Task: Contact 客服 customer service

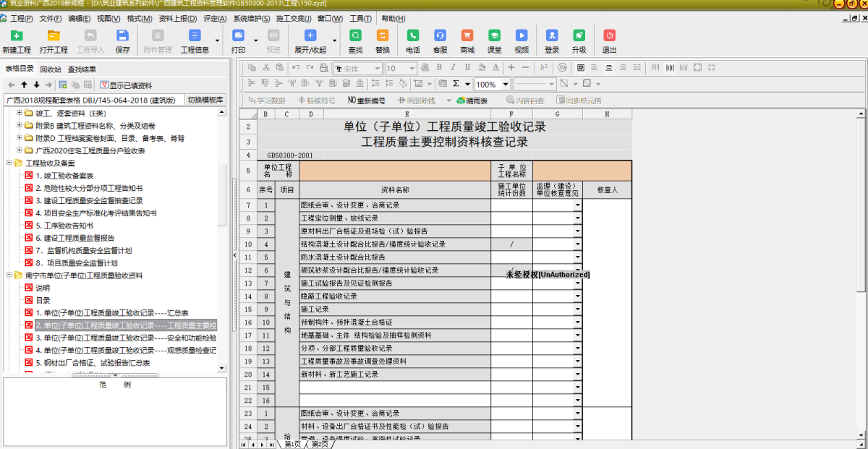Action: pos(440,40)
